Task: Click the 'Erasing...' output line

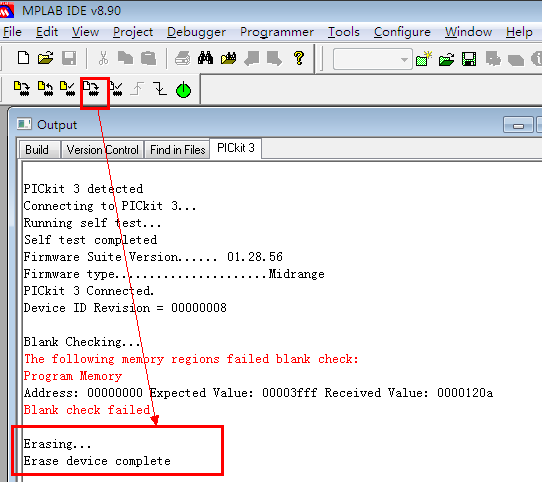Action: click(x=57, y=444)
